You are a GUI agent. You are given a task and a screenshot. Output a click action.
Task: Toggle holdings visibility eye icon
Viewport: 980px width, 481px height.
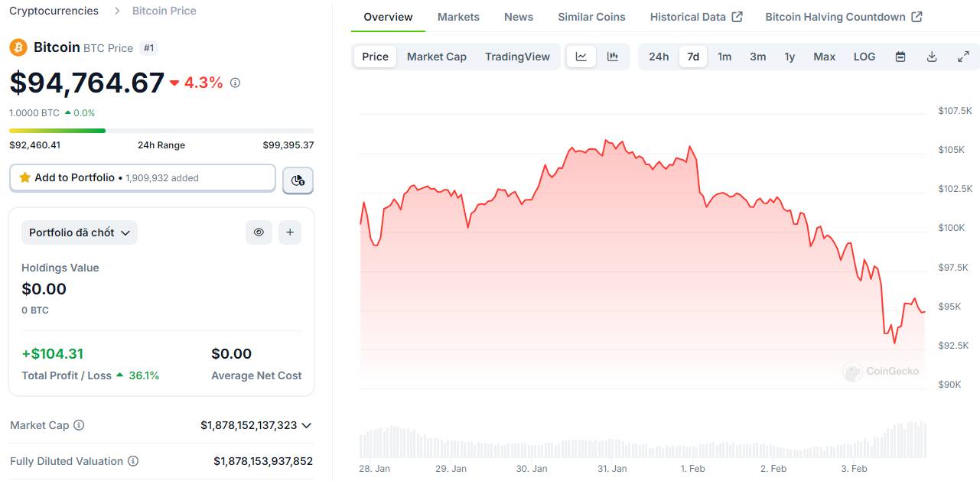point(259,232)
